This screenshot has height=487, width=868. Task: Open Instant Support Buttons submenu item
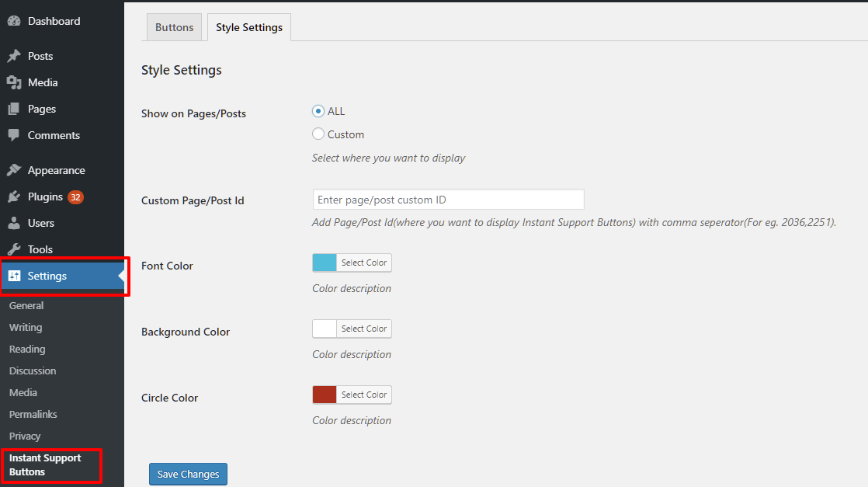pyautogui.click(x=45, y=464)
